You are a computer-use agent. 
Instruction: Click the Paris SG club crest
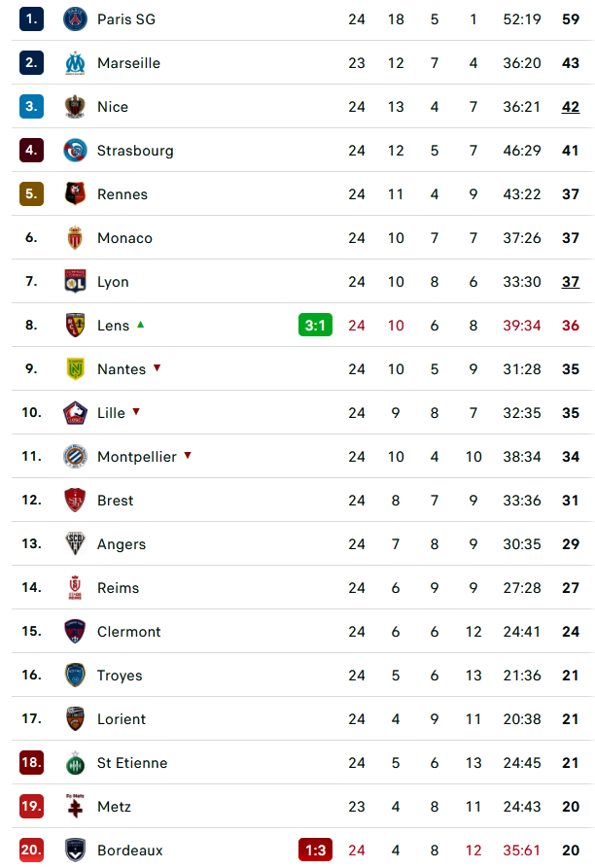tap(75, 19)
